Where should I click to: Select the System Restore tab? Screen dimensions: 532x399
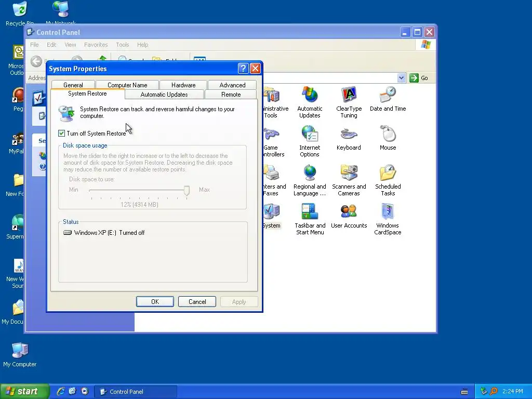click(x=87, y=94)
